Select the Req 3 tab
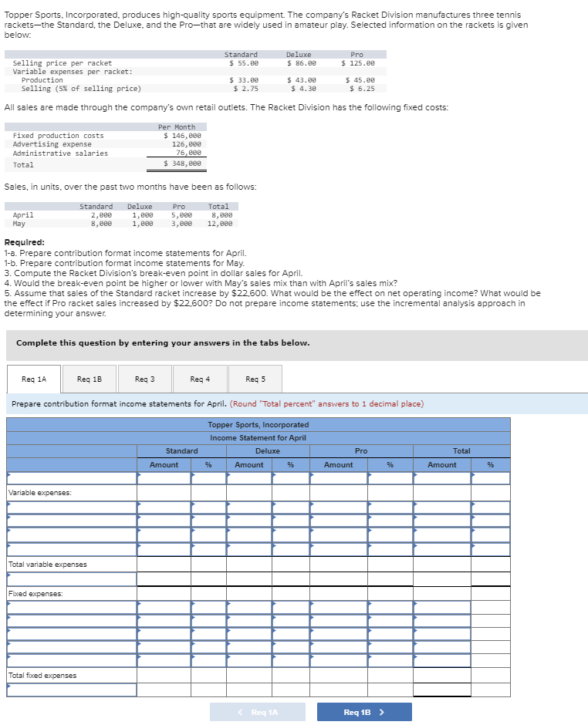This screenshot has width=588, height=725. [x=145, y=379]
